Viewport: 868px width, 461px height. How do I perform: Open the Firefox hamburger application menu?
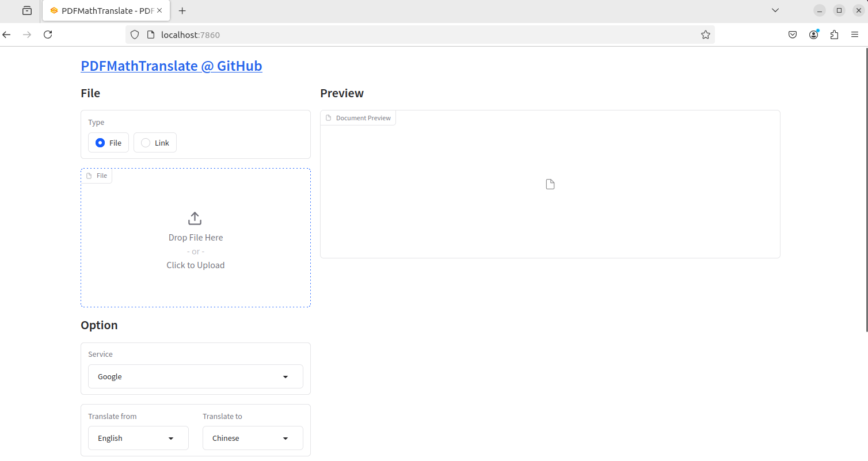855,35
